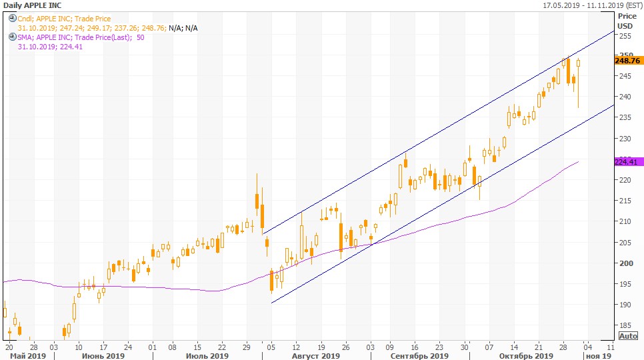Click the orange 248.76 price tag
644x360 pixels.
[627, 61]
